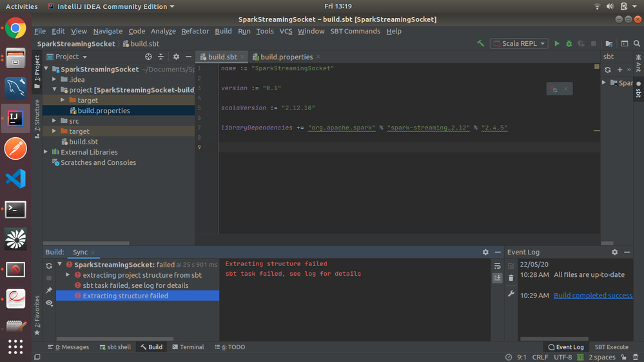Open the Terminal tool tab

click(x=188, y=347)
